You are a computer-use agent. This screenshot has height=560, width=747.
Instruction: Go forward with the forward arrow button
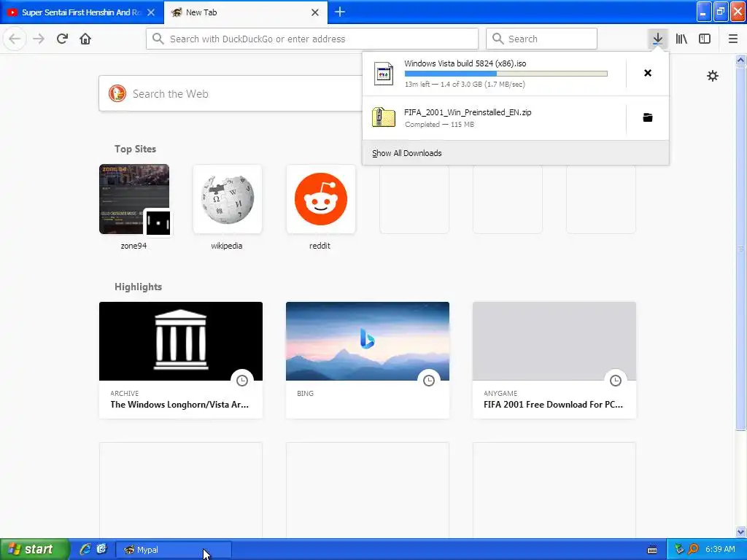pyautogui.click(x=39, y=39)
